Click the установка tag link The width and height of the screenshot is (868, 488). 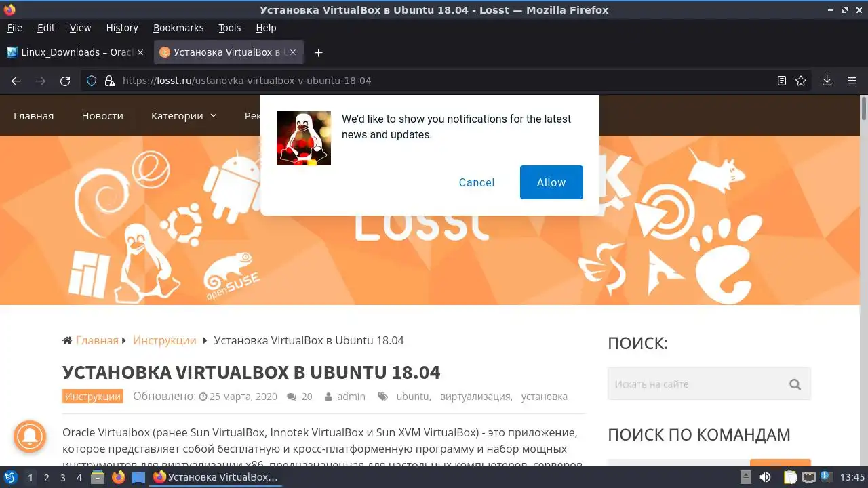click(x=545, y=396)
